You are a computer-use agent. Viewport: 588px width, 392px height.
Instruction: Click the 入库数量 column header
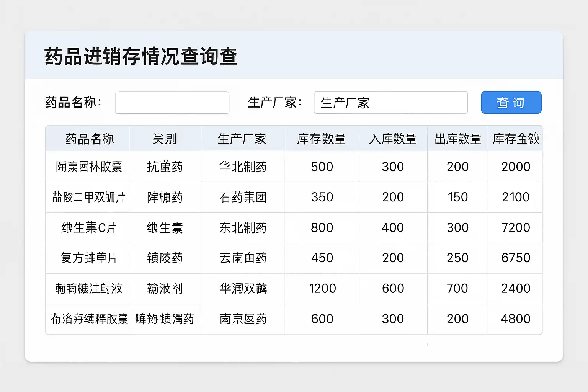393,139
